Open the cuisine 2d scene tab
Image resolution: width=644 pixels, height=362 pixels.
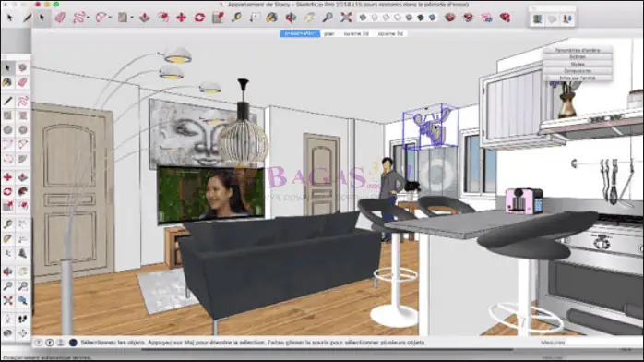[x=356, y=33]
